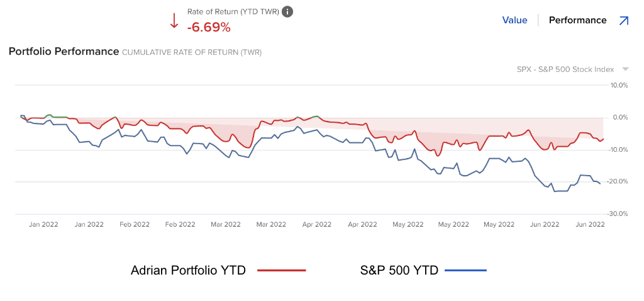Click the info icon beside Rate of Return
Screen dimensions: 644x301
[x=287, y=12]
